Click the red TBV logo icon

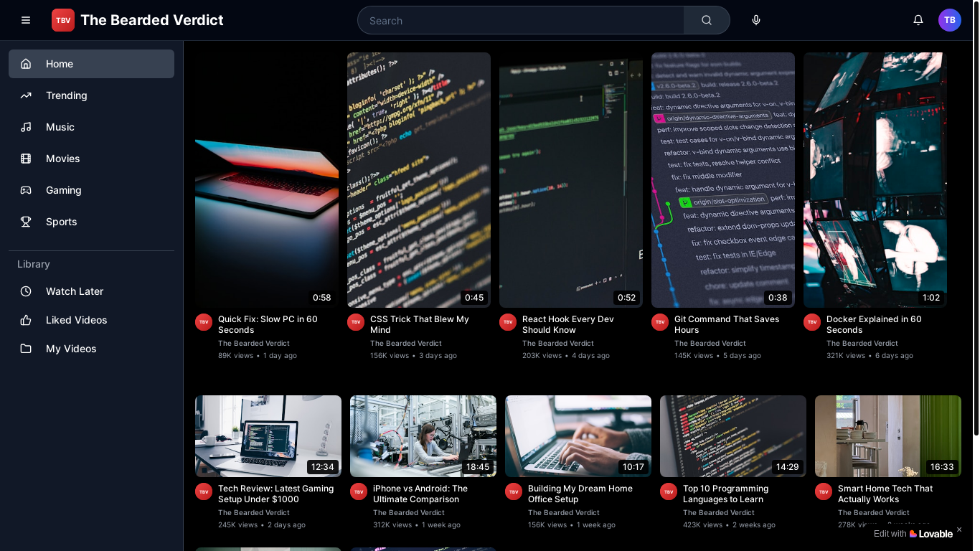[x=63, y=20]
